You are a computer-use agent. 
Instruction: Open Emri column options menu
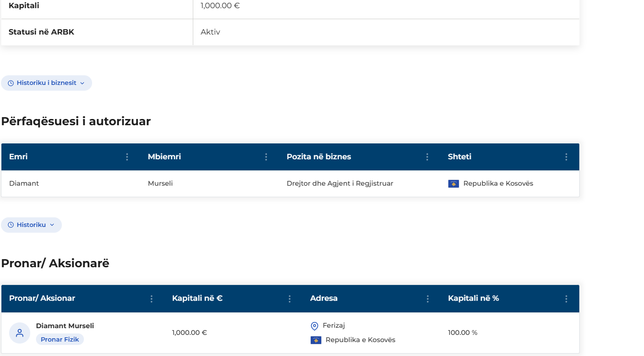127,157
